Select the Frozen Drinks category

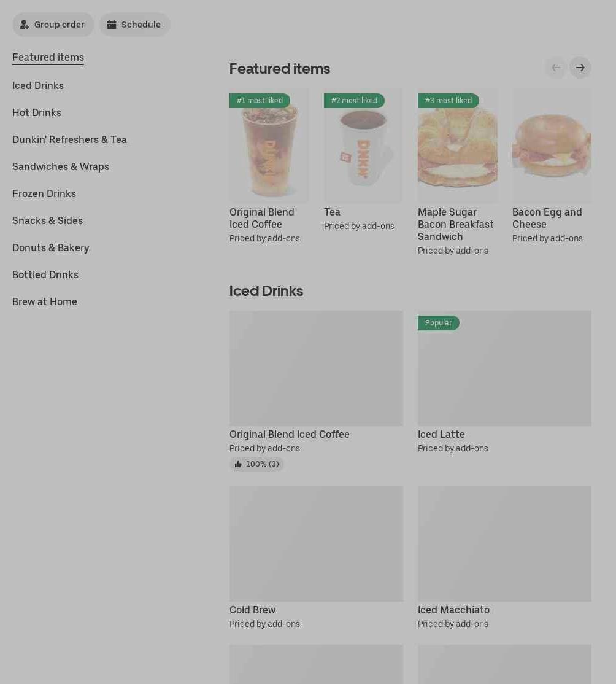pyautogui.click(x=44, y=193)
